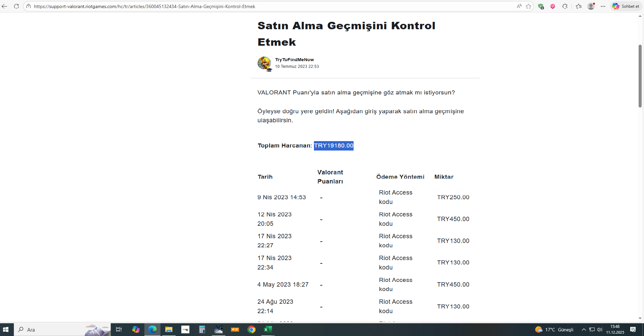The image size is (644, 336).
Task: Click the author's profile avatar image
Action: (x=264, y=63)
